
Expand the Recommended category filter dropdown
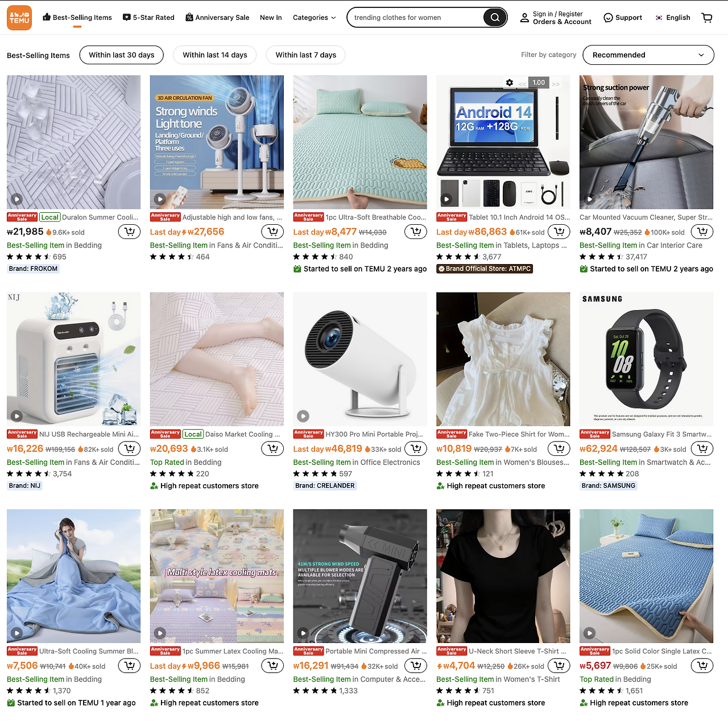pyautogui.click(x=648, y=55)
